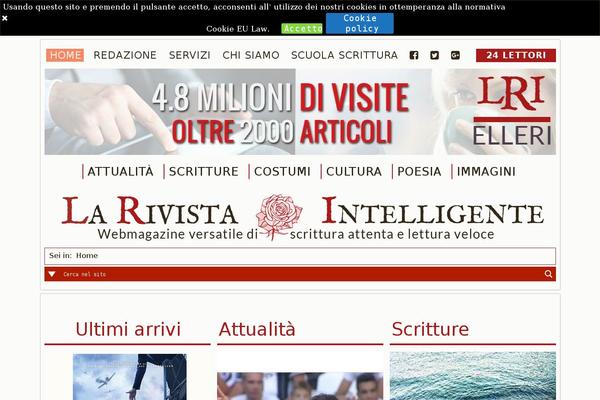600x400 pixels.
Task: Open the ATTUALITÀ category
Action: pyautogui.click(x=120, y=171)
